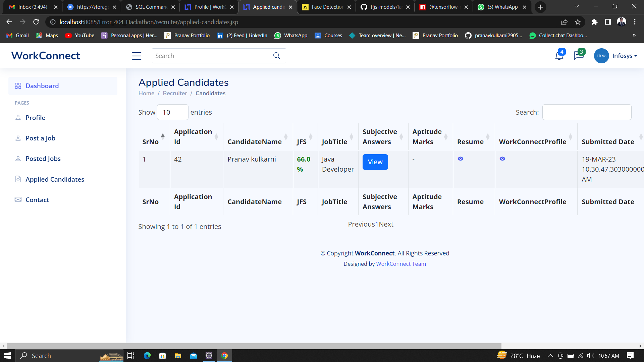Open Posted Jobs in sidebar
The width and height of the screenshot is (644, 362).
point(43,159)
